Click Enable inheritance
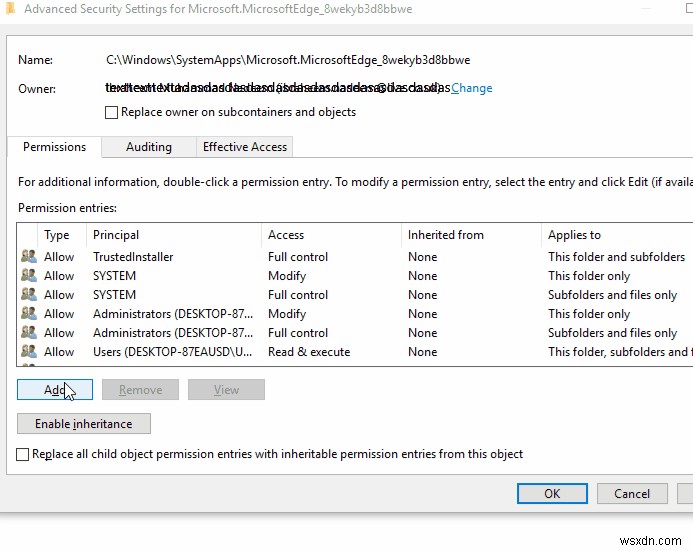Image resolution: width=693 pixels, height=551 pixels. (84, 424)
